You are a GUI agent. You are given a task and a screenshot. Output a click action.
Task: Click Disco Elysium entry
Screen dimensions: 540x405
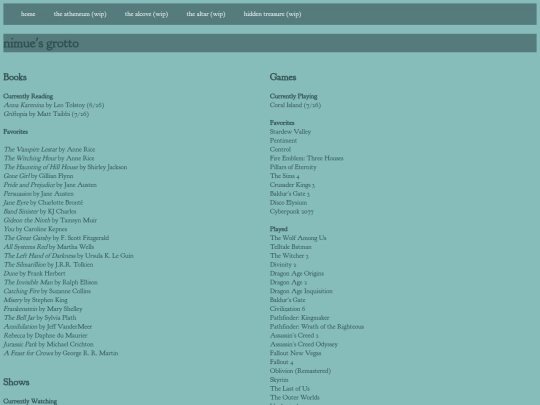288,202
